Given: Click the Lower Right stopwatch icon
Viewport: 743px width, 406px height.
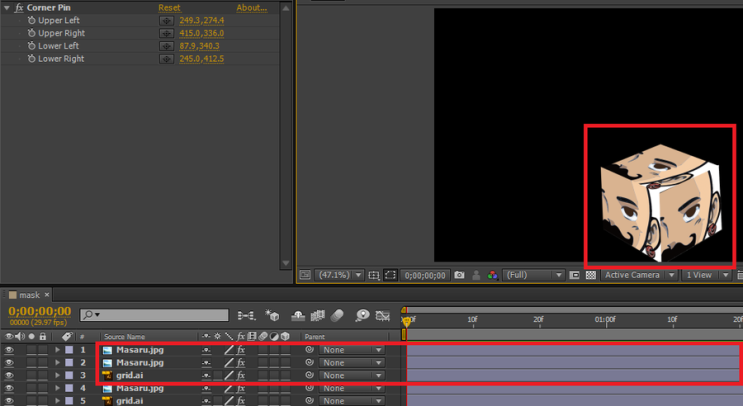Looking at the screenshot, I should point(32,59).
